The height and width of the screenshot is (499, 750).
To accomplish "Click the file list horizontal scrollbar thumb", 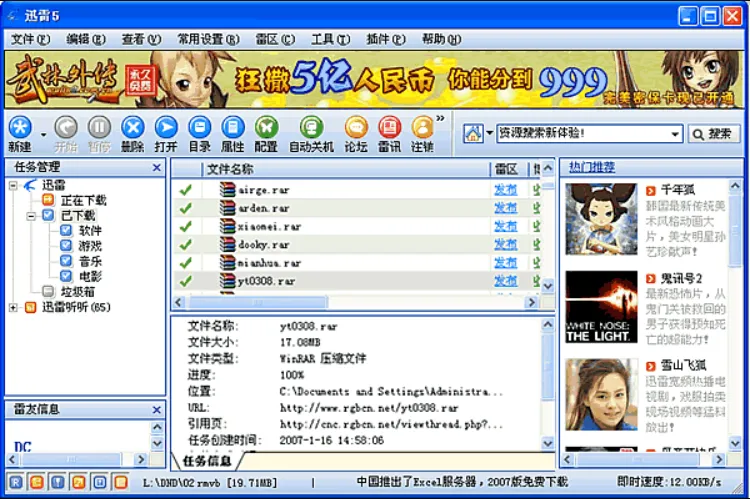I will pyautogui.click(x=258, y=302).
